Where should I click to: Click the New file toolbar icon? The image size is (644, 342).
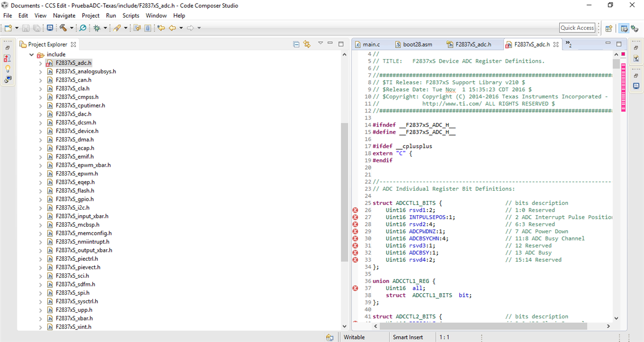pyautogui.click(x=8, y=28)
